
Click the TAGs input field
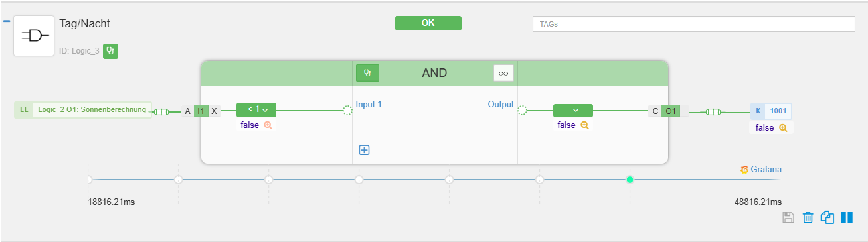tap(693, 23)
